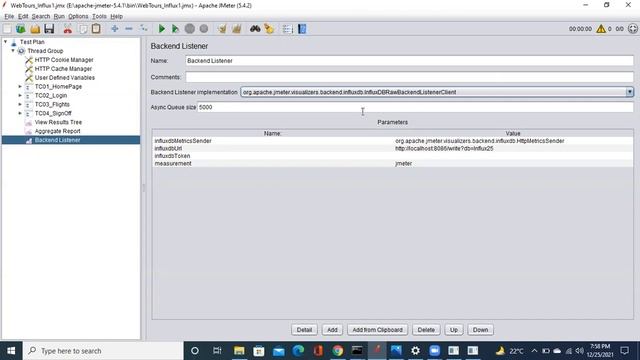Screen dimensions: 640x360
Task: Click the Toggle element icon in toolbar
Action: tap(144, 29)
